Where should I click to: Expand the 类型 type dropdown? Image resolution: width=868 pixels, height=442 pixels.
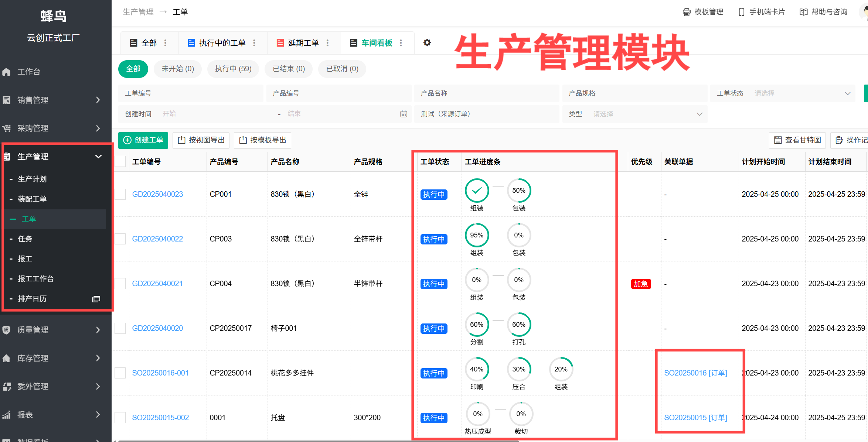[647, 114]
